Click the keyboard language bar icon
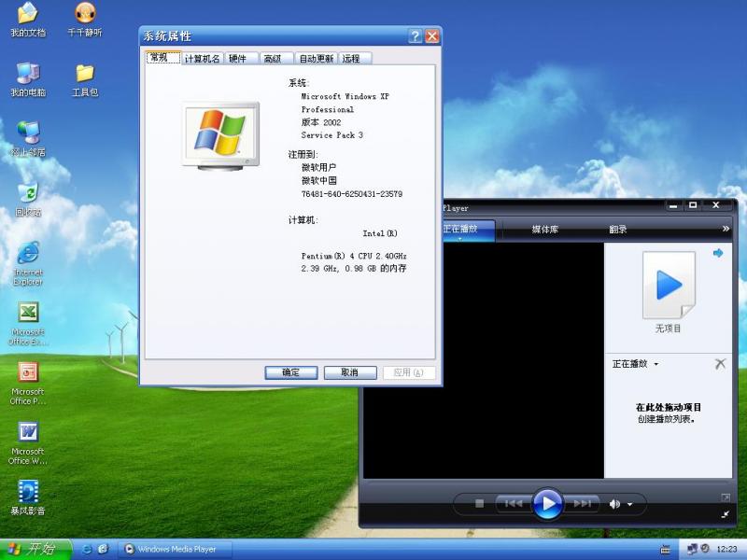The height and width of the screenshot is (560, 747). pyautogui.click(x=666, y=550)
